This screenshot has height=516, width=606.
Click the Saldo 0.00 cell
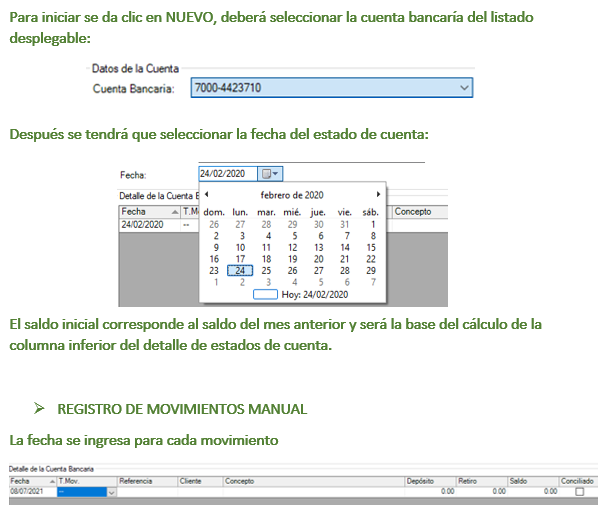pos(533,492)
